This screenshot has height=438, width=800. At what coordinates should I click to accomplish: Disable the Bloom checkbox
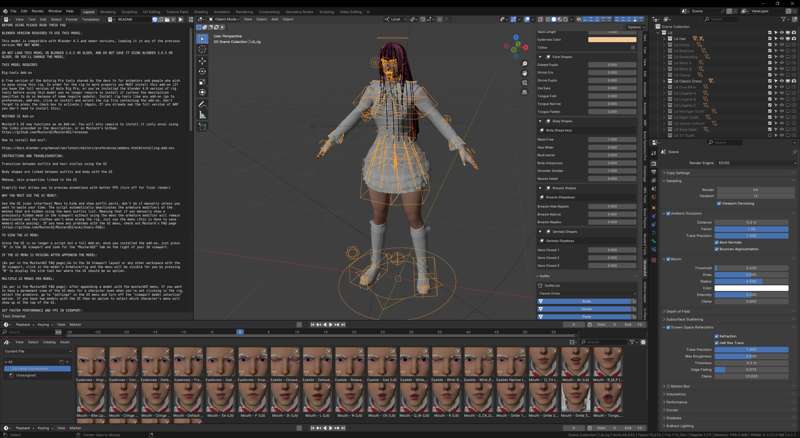pos(668,259)
